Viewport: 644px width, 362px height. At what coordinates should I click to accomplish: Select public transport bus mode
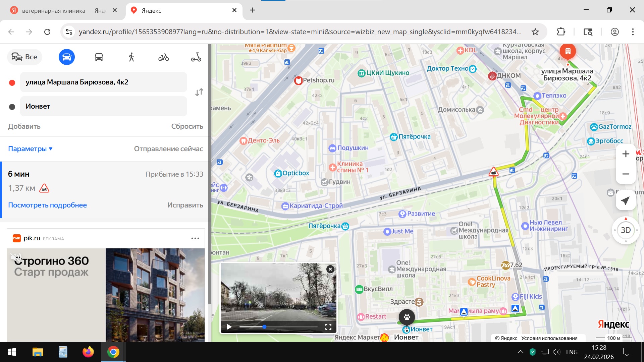click(99, 57)
